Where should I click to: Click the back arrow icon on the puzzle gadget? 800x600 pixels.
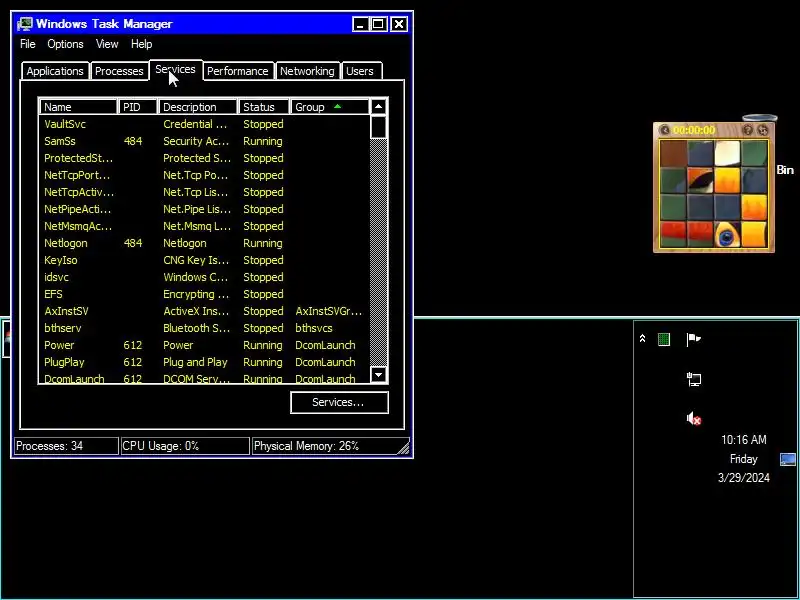point(664,130)
